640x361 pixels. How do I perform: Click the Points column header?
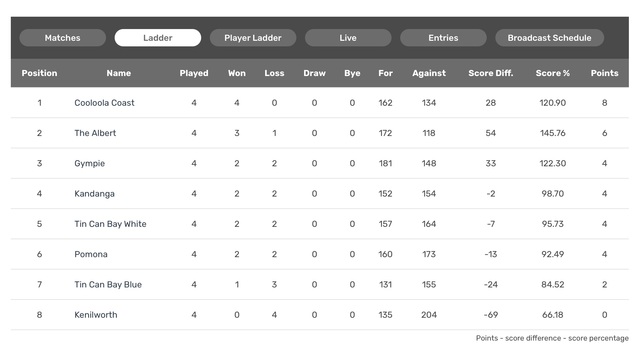point(604,73)
